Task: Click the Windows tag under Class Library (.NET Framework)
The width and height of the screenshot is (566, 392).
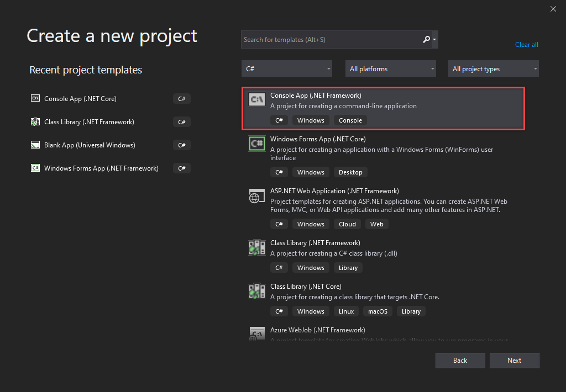Action: pyautogui.click(x=311, y=268)
